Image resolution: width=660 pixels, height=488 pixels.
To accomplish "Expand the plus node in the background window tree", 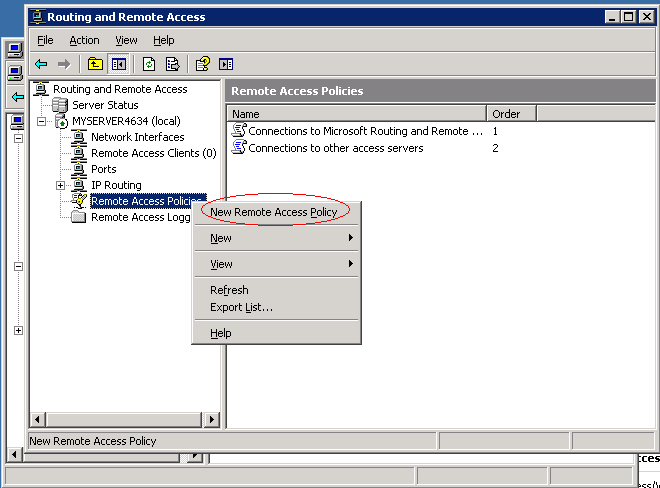I will pyautogui.click(x=18, y=331).
